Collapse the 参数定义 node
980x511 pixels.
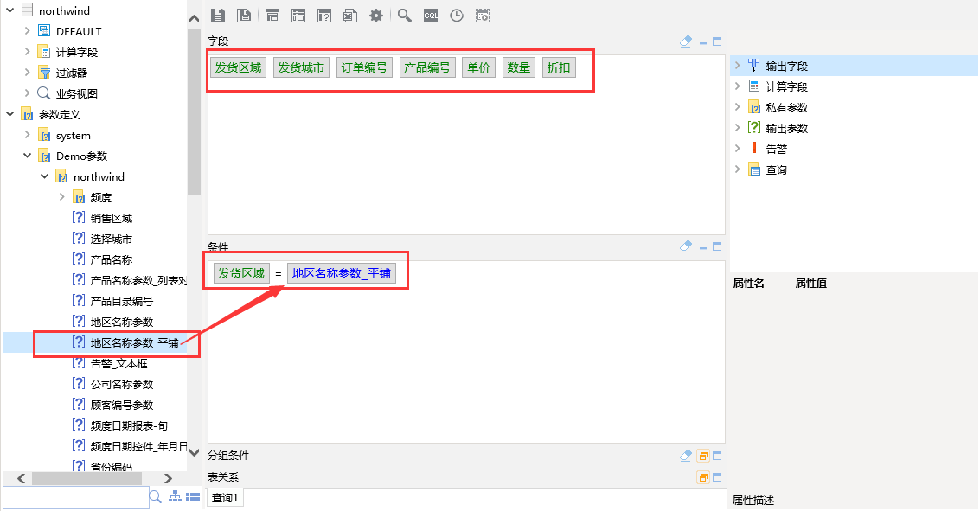[10, 113]
